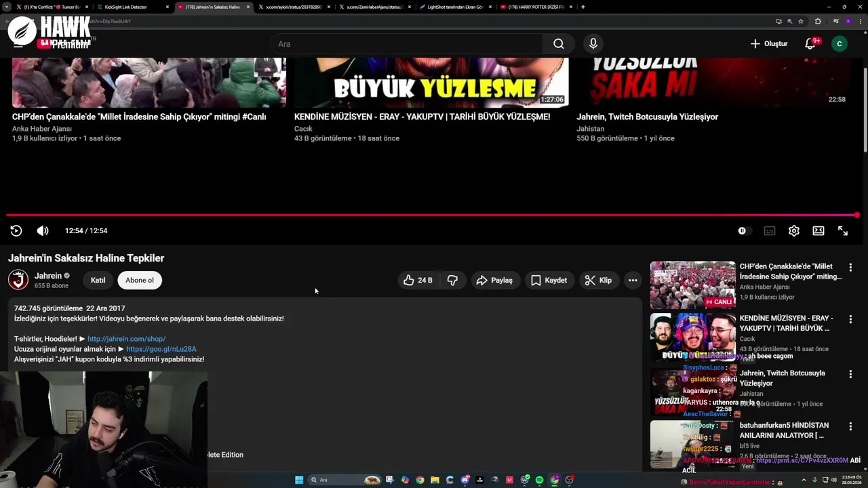Switch to LightShot tarafından Ekran tab
The height and width of the screenshot is (488, 868).
click(454, 7)
